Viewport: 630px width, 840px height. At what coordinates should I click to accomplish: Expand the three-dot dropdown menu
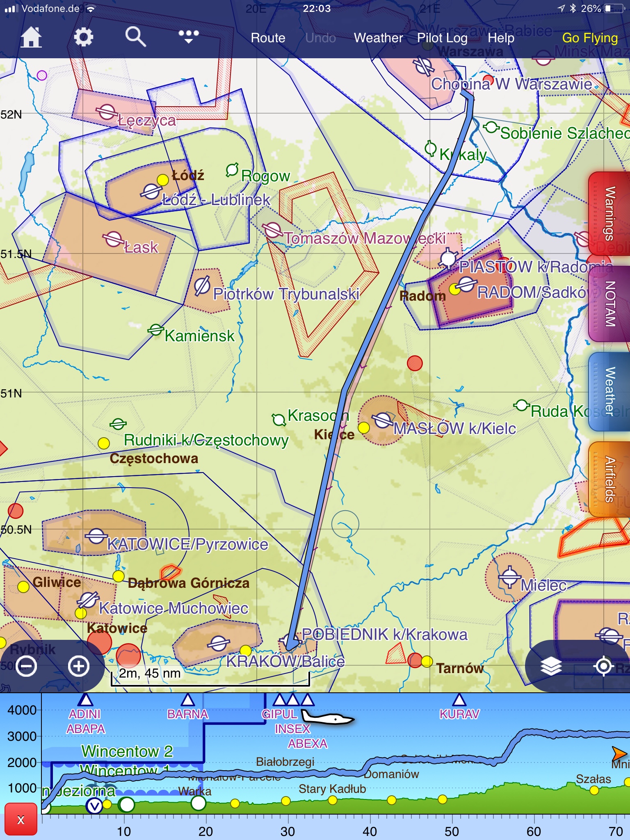(189, 37)
